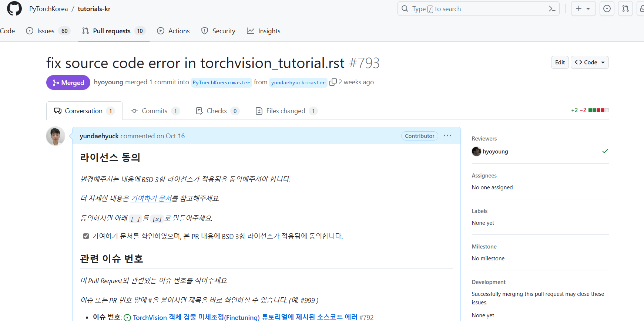Image resolution: width=644 pixels, height=321 pixels.
Task: Click the Assignees sidebar heading
Action: click(x=484, y=176)
